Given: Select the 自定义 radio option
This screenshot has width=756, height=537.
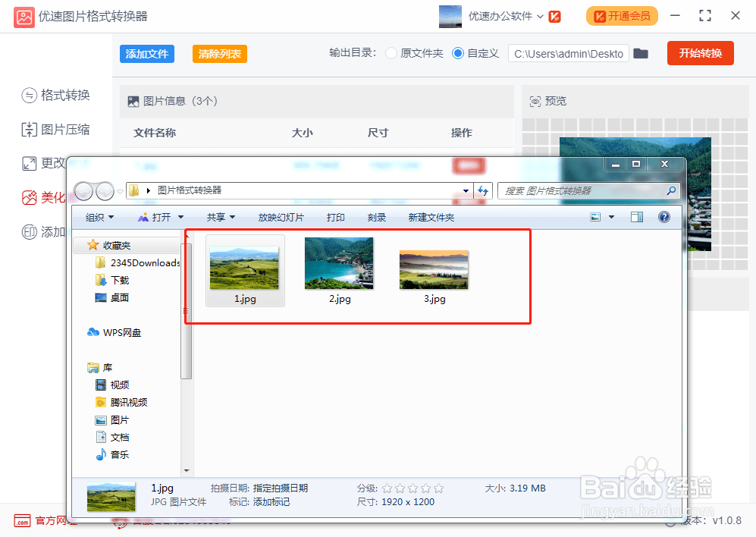Looking at the screenshot, I should [x=458, y=53].
